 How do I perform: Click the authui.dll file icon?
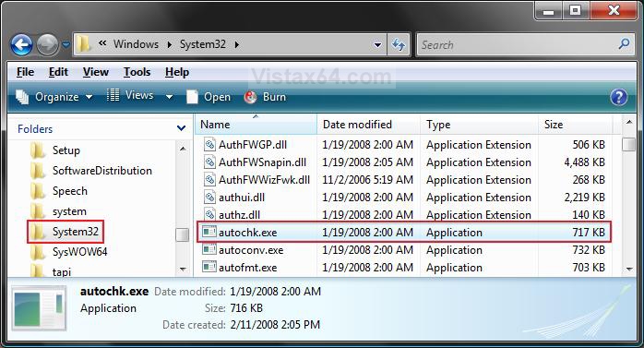pos(209,198)
